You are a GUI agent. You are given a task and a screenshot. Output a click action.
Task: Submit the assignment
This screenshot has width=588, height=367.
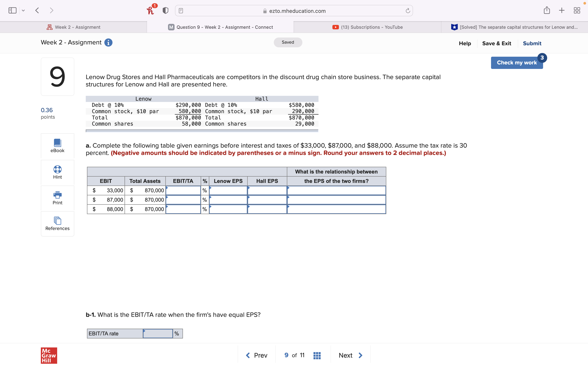(x=532, y=43)
